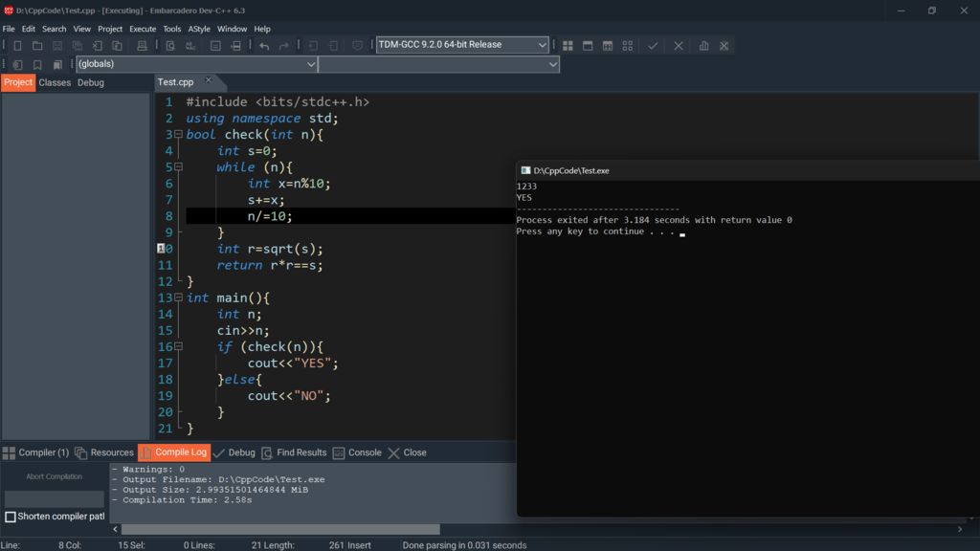
Task: Collapse the while loop fold at line 5
Action: [x=178, y=166]
